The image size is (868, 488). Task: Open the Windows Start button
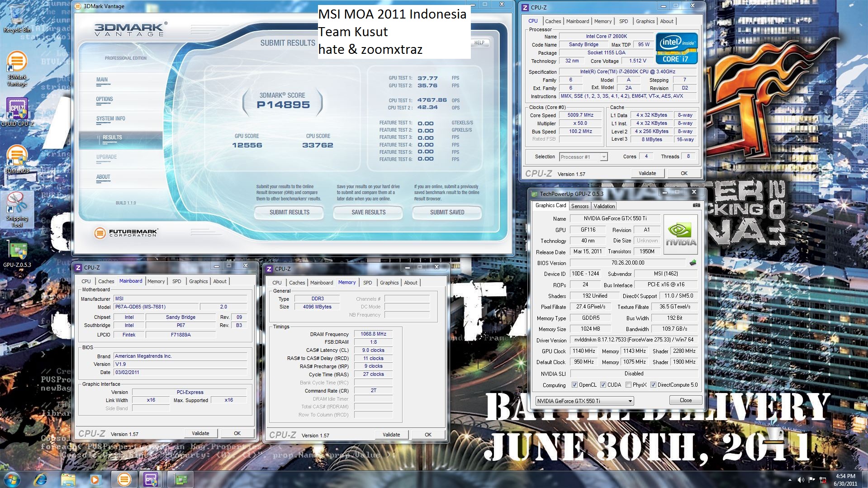point(11,479)
